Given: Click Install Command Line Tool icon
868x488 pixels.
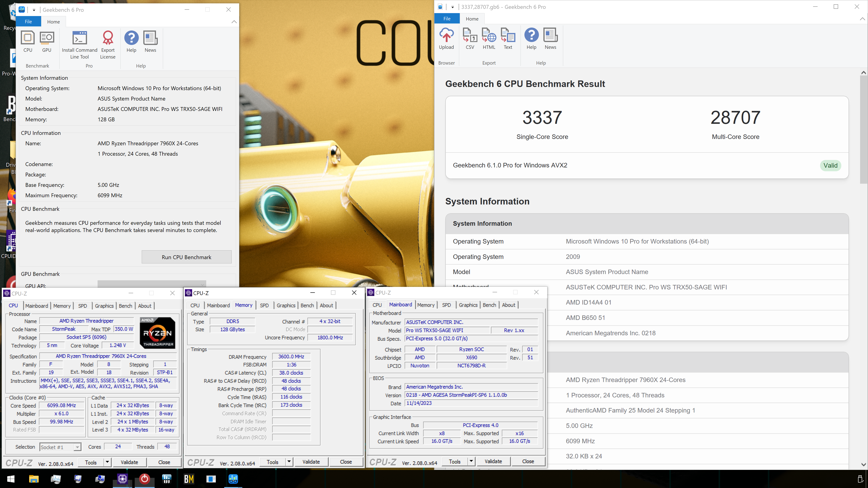Looking at the screenshot, I should click(80, 45).
